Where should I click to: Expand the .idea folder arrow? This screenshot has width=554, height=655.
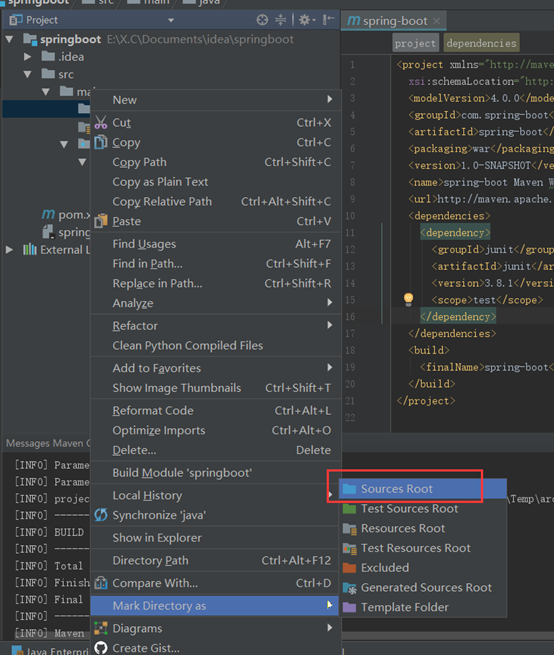click(x=28, y=56)
